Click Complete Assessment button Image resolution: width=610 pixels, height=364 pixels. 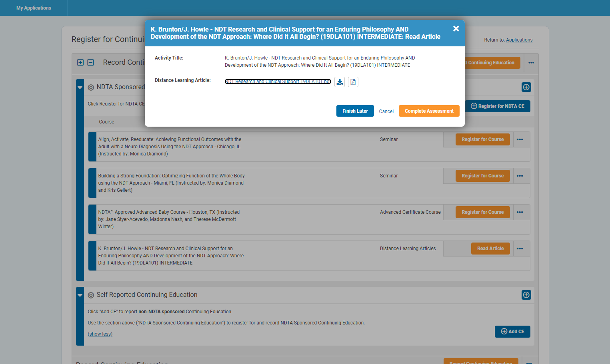(429, 111)
